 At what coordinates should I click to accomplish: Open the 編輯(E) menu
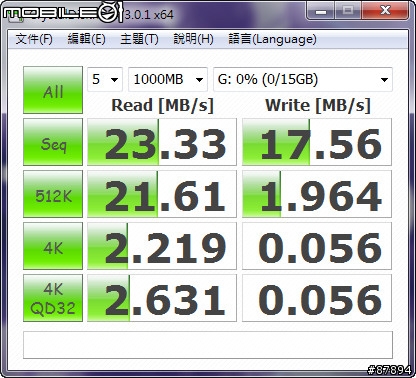(x=86, y=39)
